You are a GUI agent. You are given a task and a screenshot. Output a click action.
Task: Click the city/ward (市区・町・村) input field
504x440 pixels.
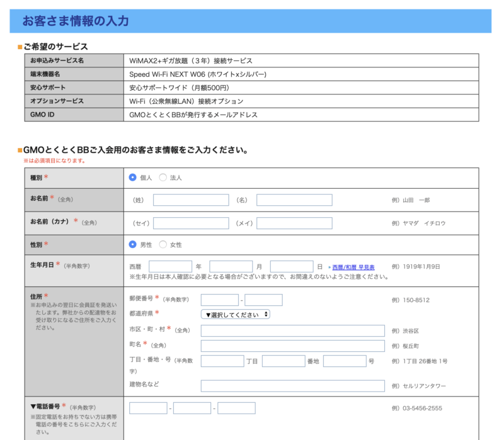(x=293, y=330)
